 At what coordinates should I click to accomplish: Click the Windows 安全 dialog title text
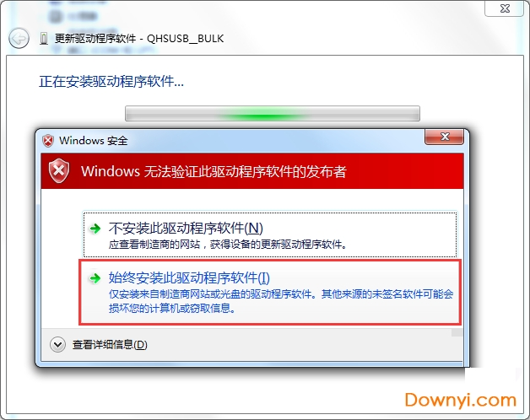(94, 141)
